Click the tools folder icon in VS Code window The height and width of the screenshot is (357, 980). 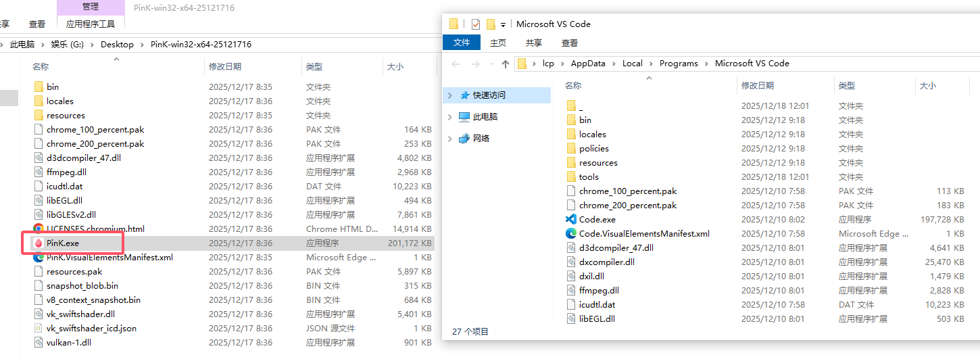pos(571,176)
